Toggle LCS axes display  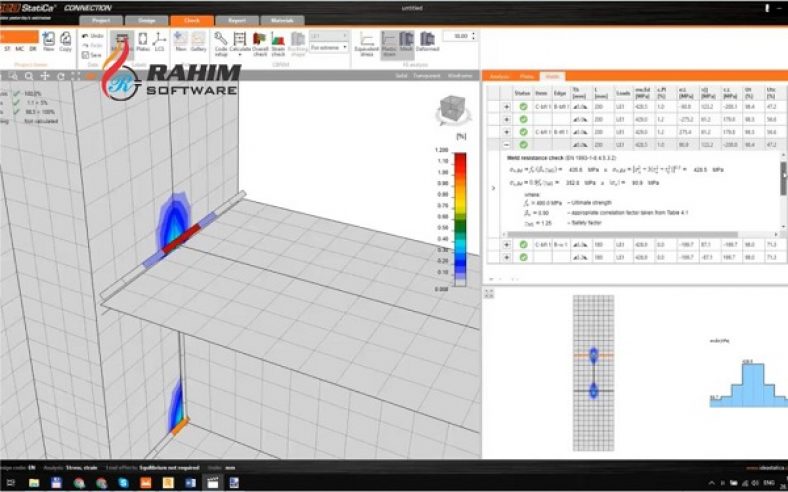159,42
